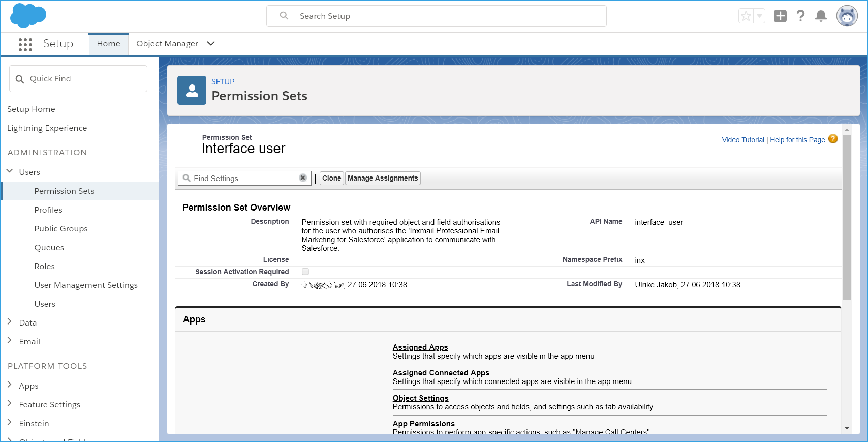Expand the Apps section under Platform Tools
Image resolution: width=868 pixels, height=442 pixels.
tap(9, 385)
